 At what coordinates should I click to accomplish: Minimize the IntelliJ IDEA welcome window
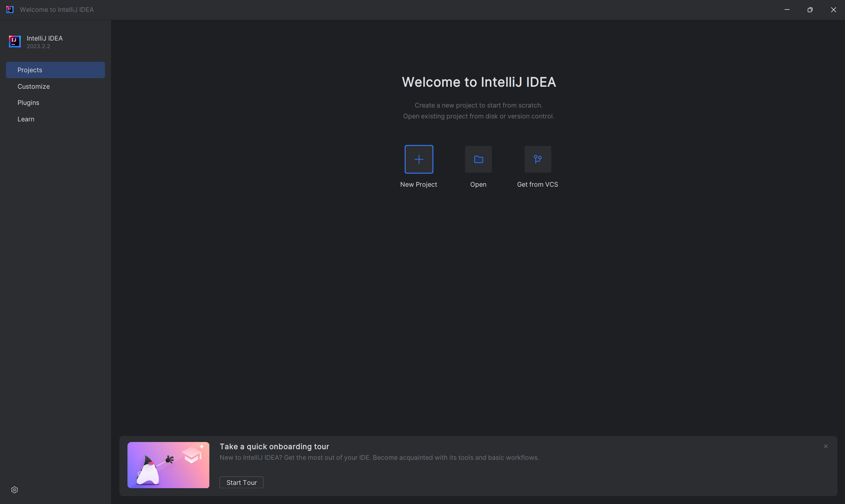point(787,10)
